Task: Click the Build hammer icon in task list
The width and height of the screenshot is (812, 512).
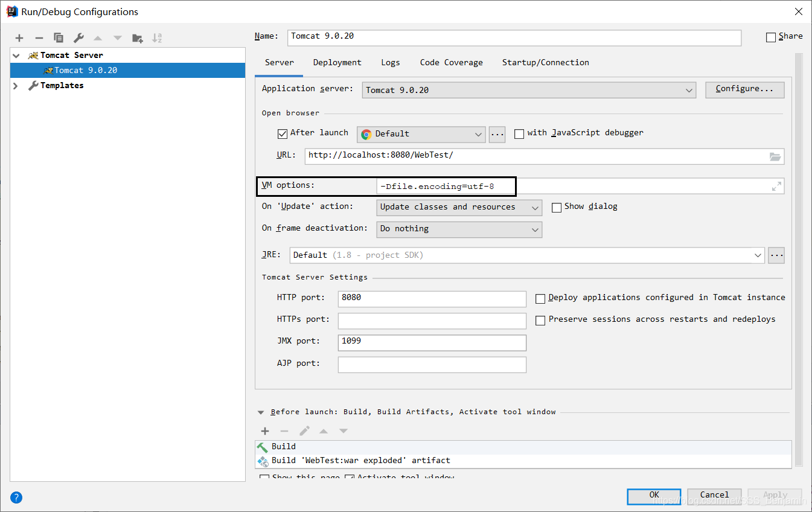Action: coord(263,447)
